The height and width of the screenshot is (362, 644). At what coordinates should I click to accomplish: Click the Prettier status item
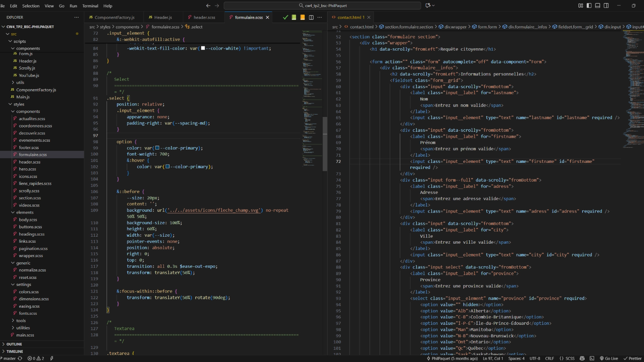[633, 358]
